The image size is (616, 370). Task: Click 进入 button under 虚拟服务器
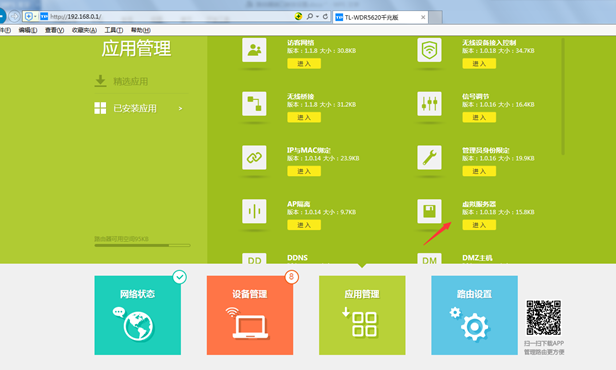tap(479, 225)
